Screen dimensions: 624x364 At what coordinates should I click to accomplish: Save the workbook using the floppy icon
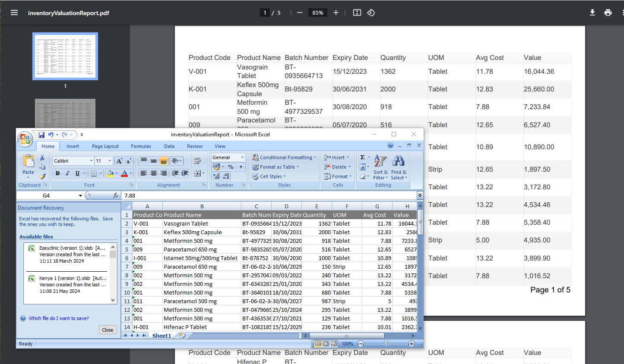pos(41,135)
